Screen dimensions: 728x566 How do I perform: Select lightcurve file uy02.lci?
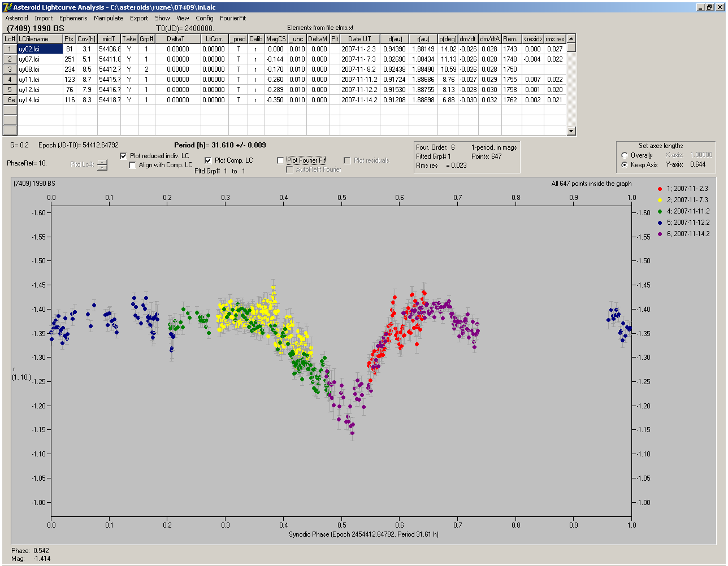pyautogui.click(x=40, y=49)
